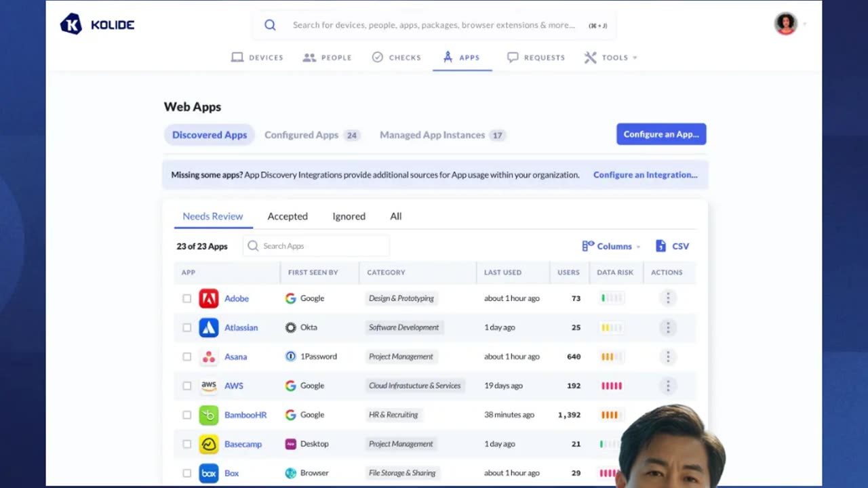This screenshot has height=488, width=868.
Task: Click the Adobe app icon
Action: (x=209, y=298)
